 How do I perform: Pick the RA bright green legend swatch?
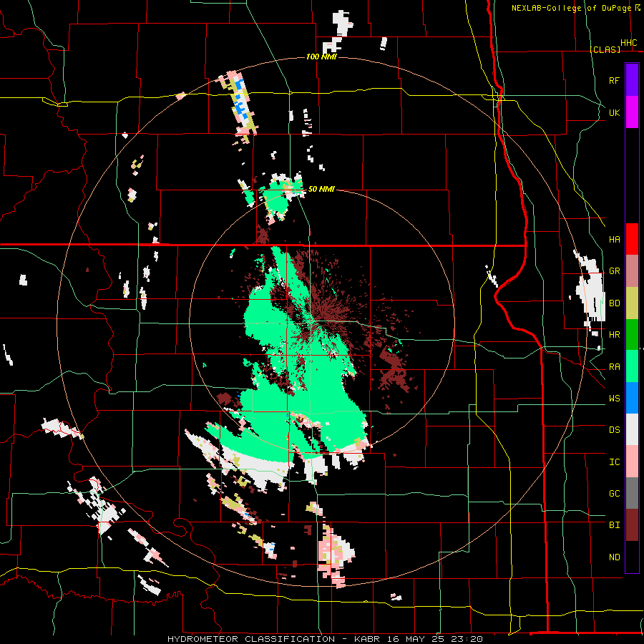tap(632, 366)
